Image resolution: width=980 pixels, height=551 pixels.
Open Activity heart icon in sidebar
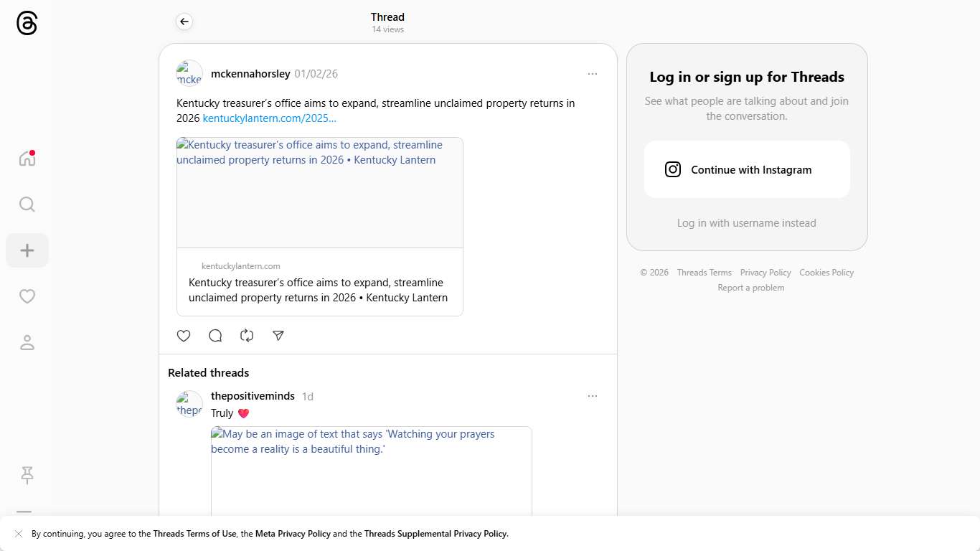(x=27, y=296)
